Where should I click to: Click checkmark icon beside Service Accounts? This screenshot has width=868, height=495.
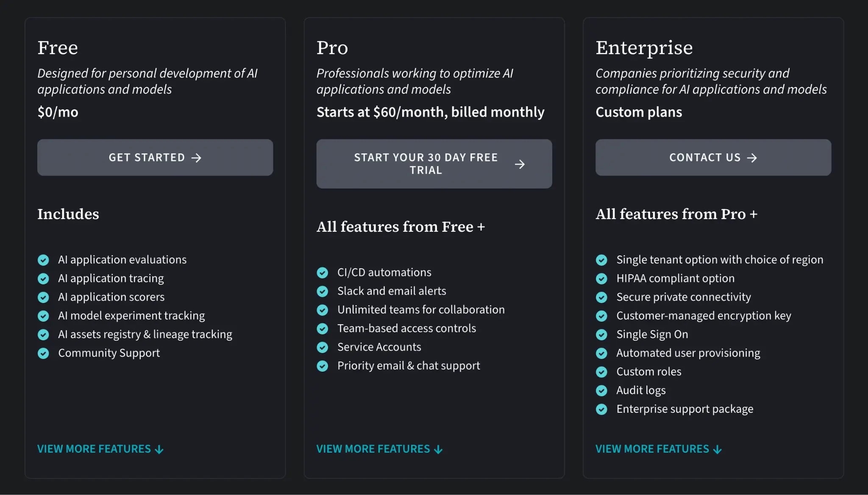(x=323, y=347)
